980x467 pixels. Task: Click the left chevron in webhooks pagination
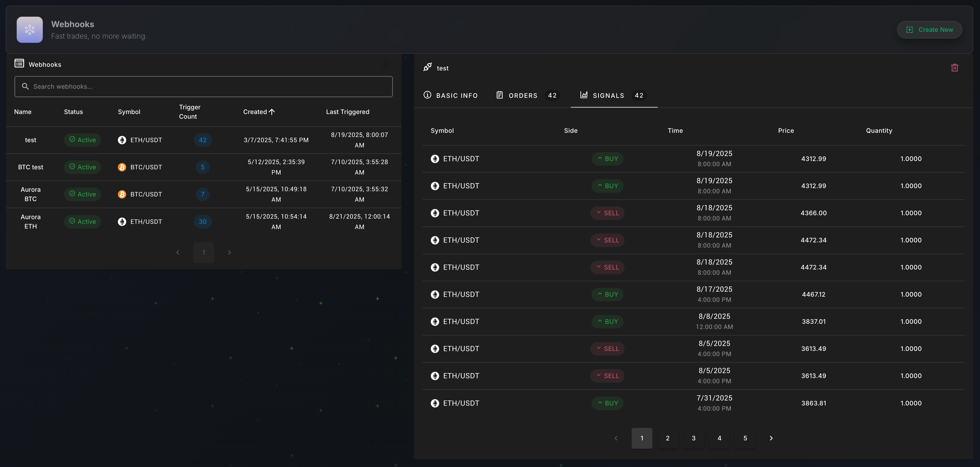[x=178, y=252]
